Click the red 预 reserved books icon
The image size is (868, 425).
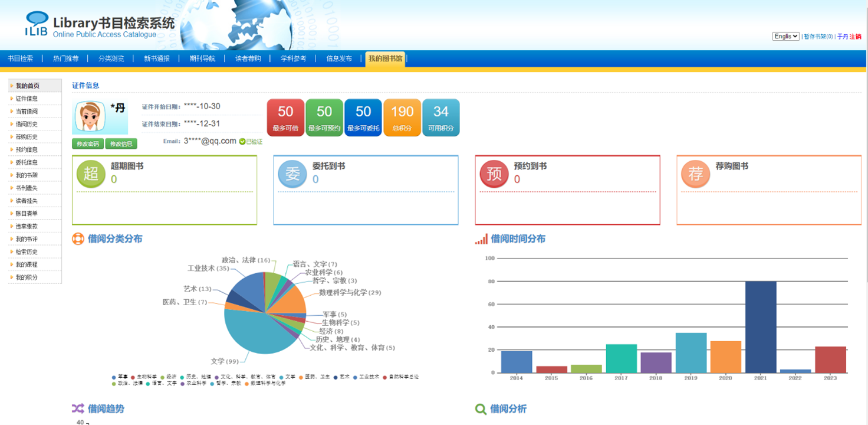point(494,174)
